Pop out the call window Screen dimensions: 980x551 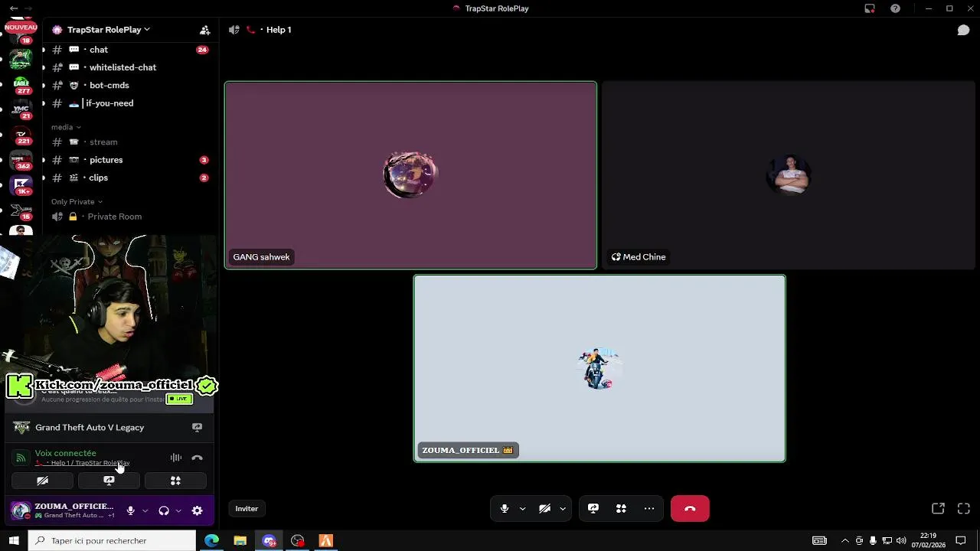938,508
